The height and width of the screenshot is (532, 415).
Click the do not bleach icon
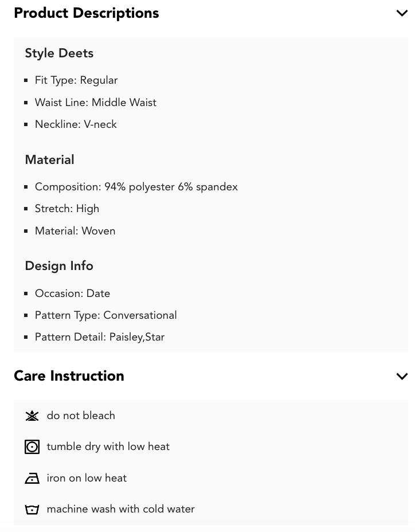(32, 416)
